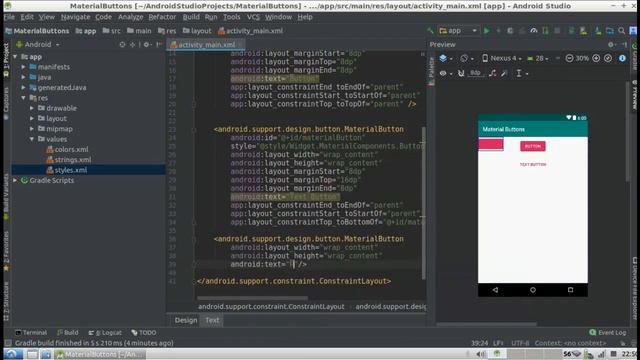Screen dimensions: 640x360
Task: Click TEXT BUTTON in the preview
Action: (533, 164)
